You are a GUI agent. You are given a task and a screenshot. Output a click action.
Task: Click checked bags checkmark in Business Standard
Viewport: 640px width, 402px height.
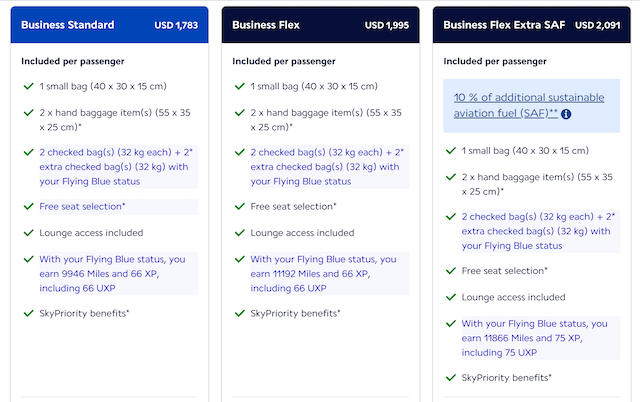coord(28,154)
